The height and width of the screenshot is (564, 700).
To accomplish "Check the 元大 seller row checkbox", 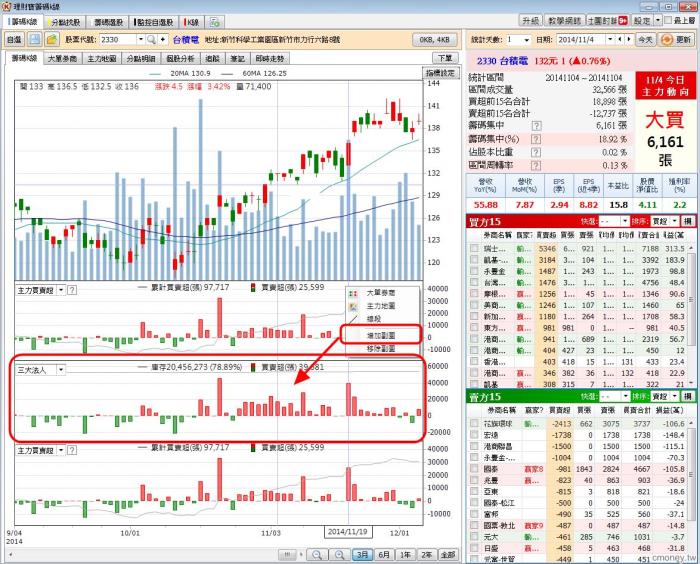I will (474, 537).
